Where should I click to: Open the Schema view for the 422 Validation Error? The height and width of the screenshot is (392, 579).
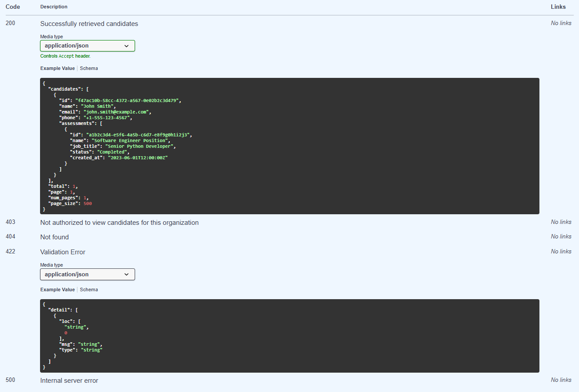[89, 290]
